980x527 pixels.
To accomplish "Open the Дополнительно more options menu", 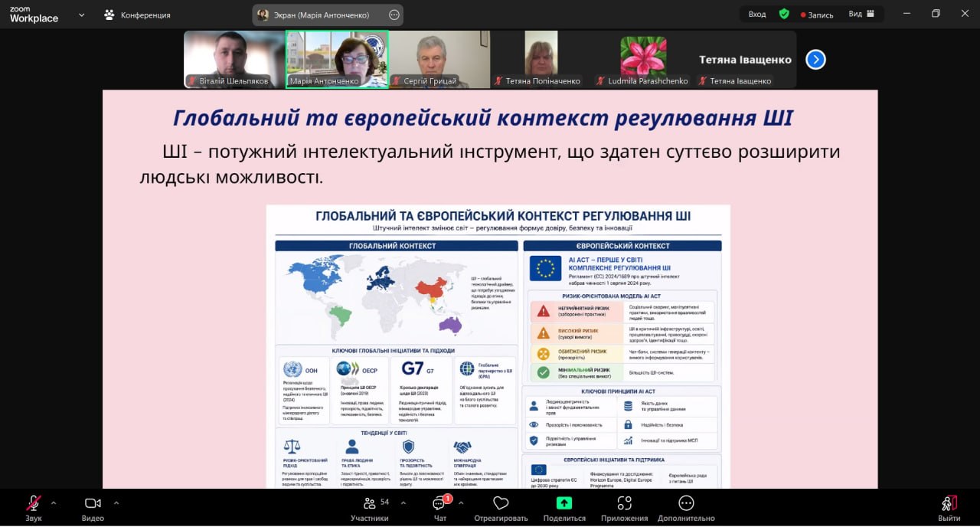I will 686,508.
